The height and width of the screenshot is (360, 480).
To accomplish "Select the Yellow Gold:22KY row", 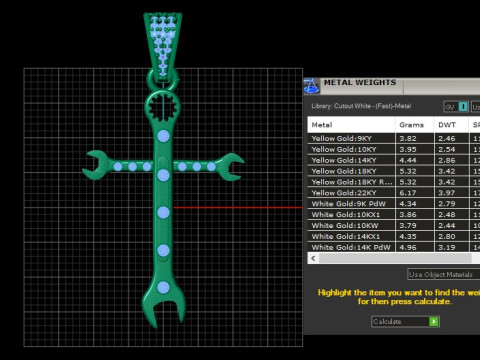I will click(394, 193).
